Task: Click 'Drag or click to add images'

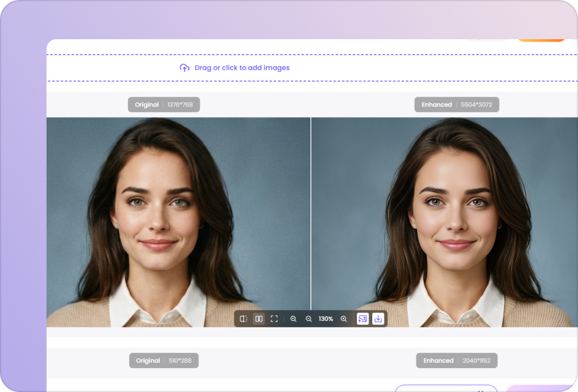Action: (242, 68)
